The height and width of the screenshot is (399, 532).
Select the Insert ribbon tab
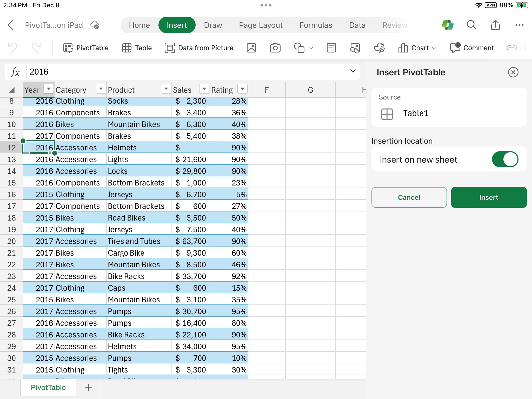tap(176, 25)
